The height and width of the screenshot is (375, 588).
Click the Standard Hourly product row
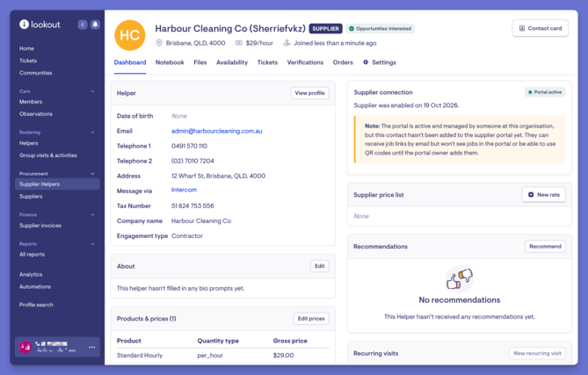pyautogui.click(x=222, y=356)
